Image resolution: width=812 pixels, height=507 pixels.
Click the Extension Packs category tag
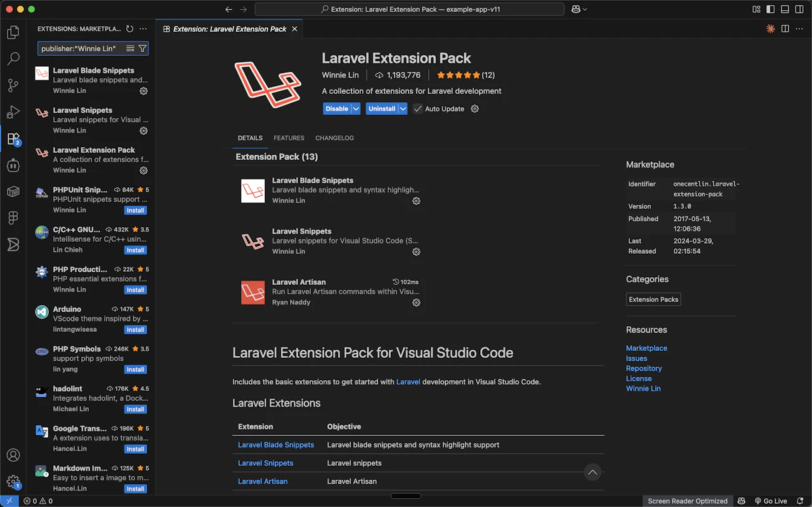pyautogui.click(x=653, y=300)
